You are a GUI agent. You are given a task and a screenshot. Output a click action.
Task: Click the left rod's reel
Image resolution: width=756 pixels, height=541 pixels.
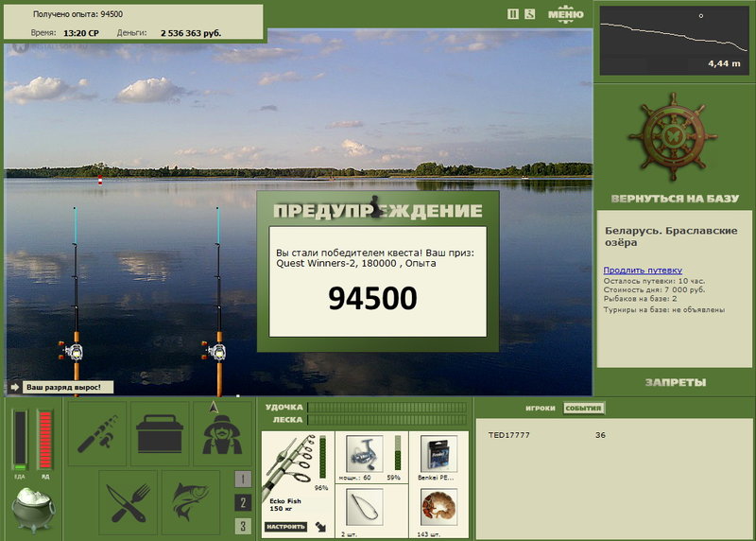(x=72, y=351)
